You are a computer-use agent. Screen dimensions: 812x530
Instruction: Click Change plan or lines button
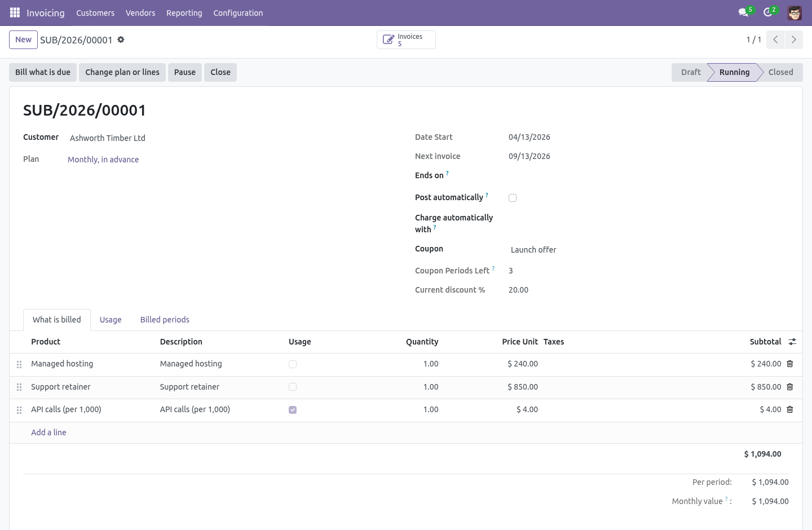pyautogui.click(x=122, y=72)
